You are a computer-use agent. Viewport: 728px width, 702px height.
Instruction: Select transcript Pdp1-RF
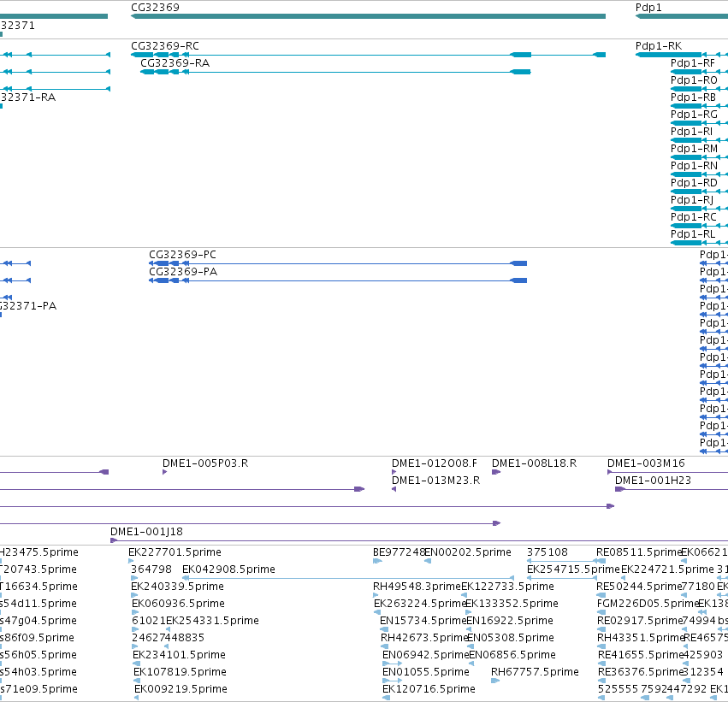pos(693,63)
